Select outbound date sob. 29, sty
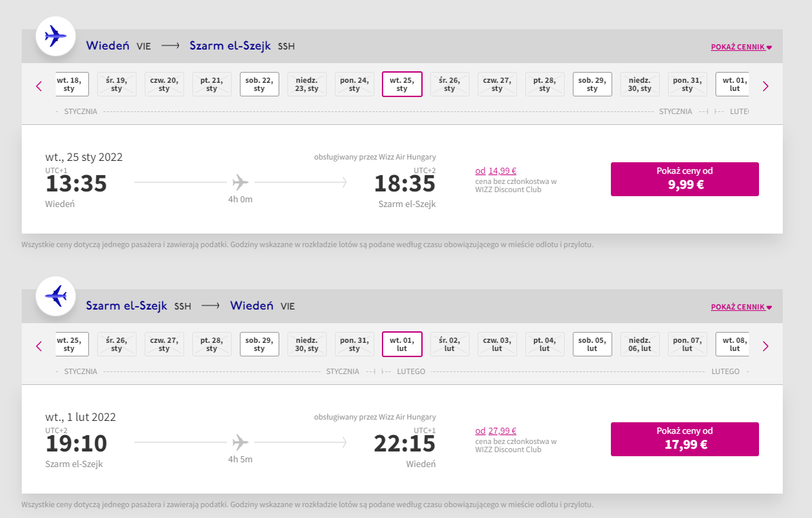 click(x=593, y=84)
